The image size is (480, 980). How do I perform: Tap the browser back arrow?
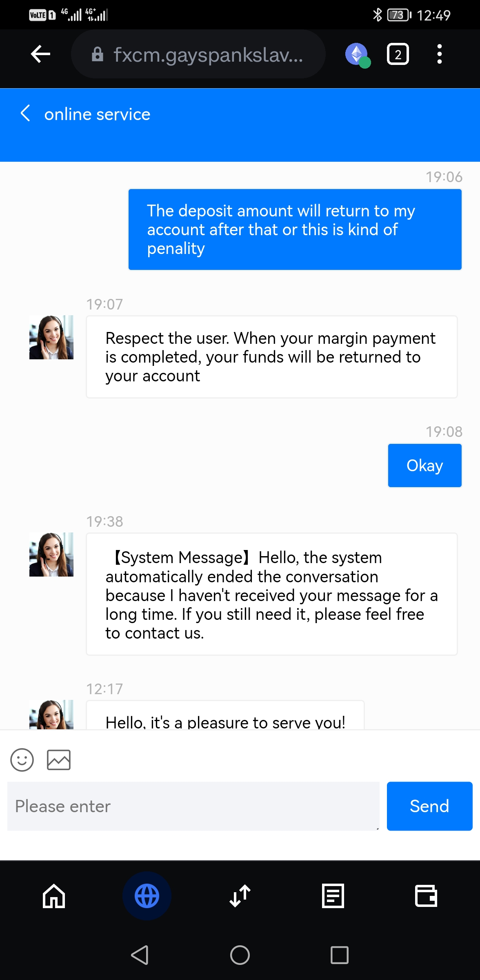pos(40,54)
